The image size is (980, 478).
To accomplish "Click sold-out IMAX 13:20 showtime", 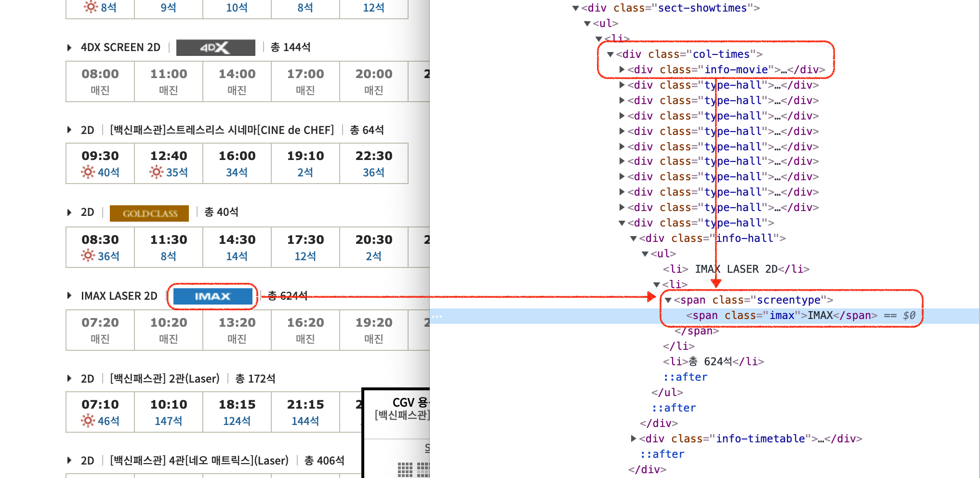I will (x=237, y=330).
